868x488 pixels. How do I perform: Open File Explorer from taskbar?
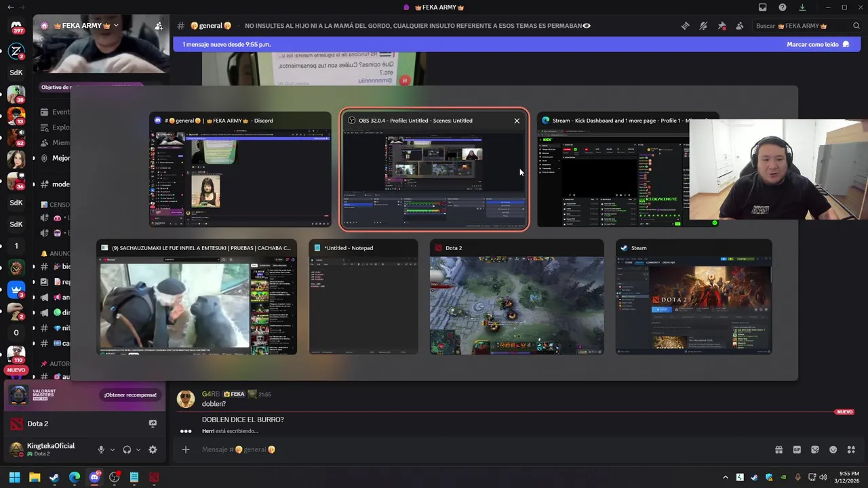(x=35, y=477)
